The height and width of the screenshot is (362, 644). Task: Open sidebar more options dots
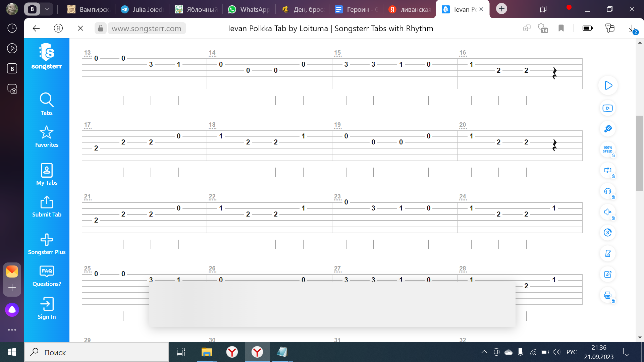pyautogui.click(x=12, y=330)
